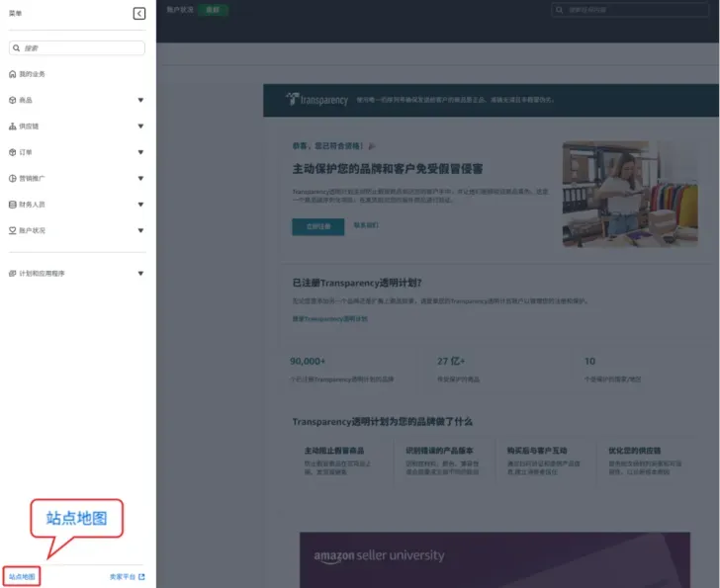This screenshot has height=588, width=720.
Task: Click the cube icon beside 商品
Action: pos(13,100)
